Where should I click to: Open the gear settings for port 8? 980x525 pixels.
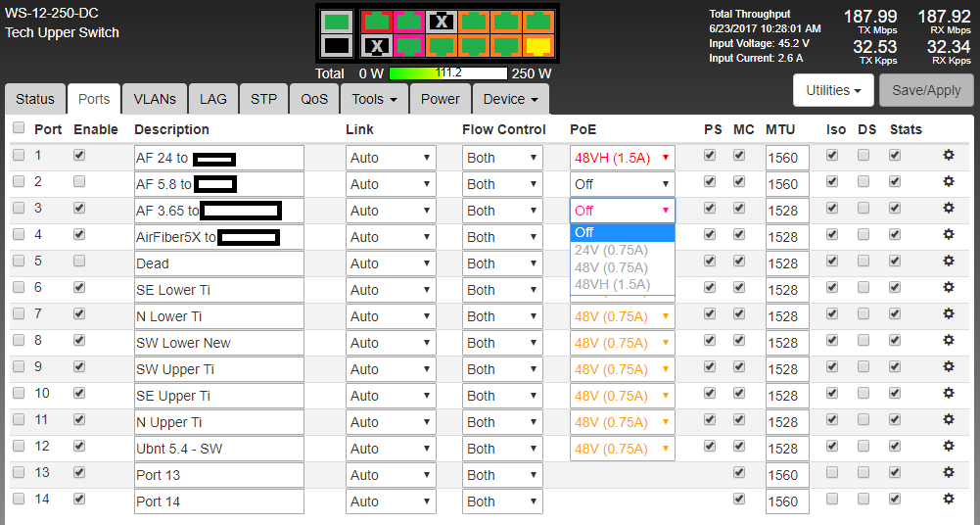(x=948, y=340)
